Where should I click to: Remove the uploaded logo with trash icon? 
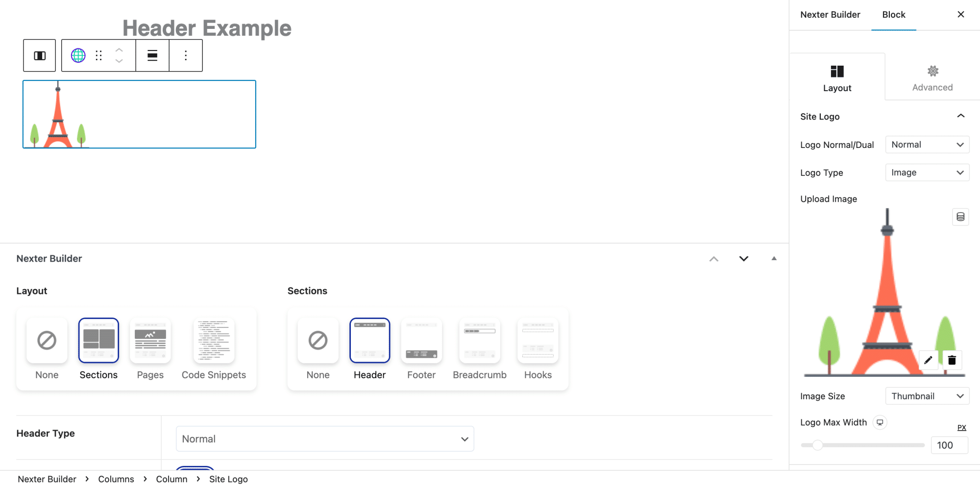tap(952, 361)
